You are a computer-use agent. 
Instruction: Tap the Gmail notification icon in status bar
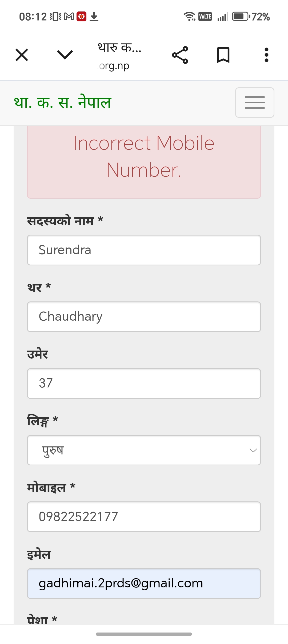(x=69, y=17)
